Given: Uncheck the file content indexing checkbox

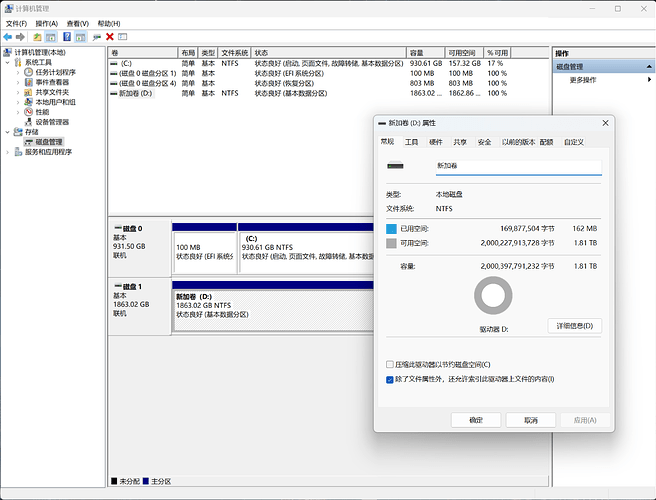Looking at the screenshot, I should 390,379.
